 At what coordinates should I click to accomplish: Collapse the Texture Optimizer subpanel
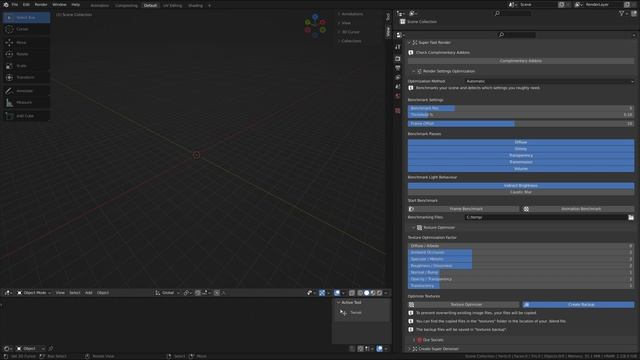coord(413,227)
